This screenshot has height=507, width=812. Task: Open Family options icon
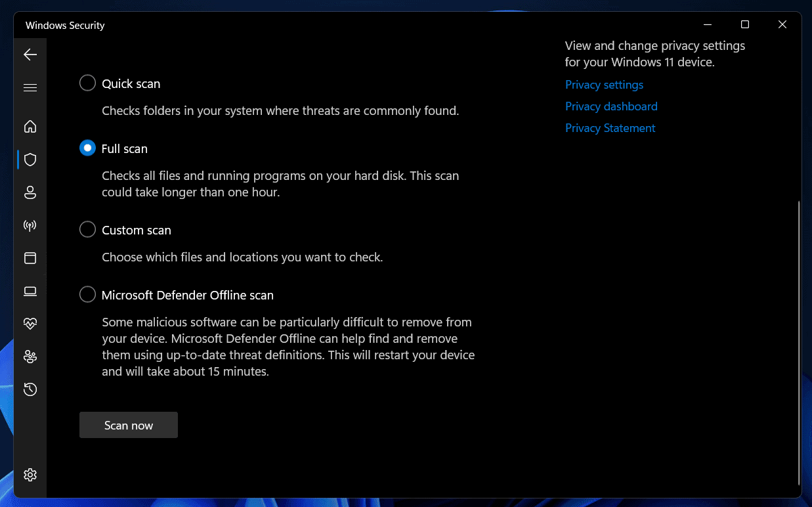(30, 357)
